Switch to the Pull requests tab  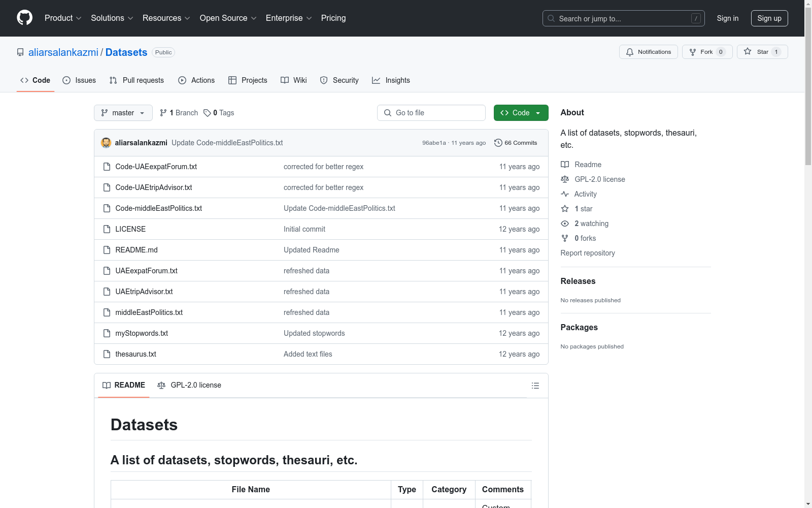tap(137, 80)
